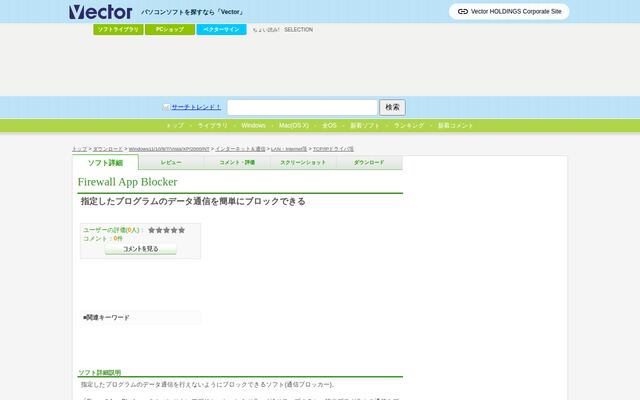Switch to the ダウンロード tab
This screenshot has height=400, width=640.
[369, 162]
